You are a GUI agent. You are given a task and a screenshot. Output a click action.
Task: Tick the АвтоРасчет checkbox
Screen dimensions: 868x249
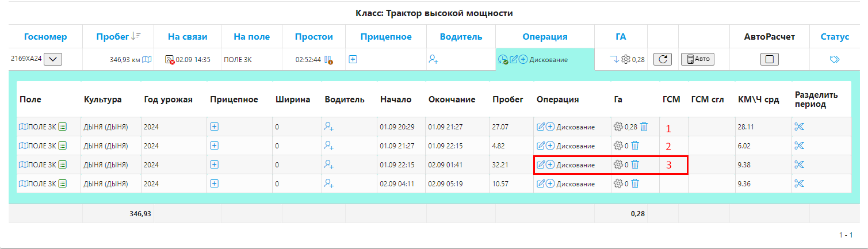(769, 59)
